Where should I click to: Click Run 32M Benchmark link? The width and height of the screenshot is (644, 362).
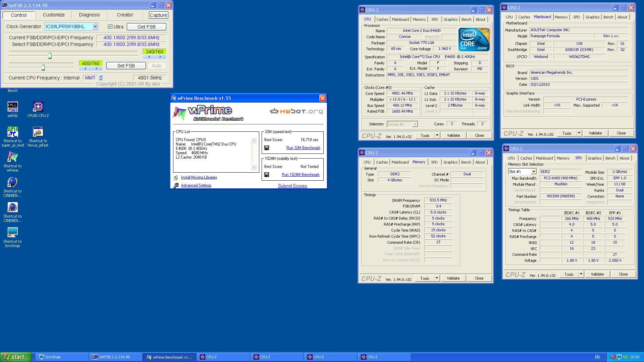[x=303, y=148]
